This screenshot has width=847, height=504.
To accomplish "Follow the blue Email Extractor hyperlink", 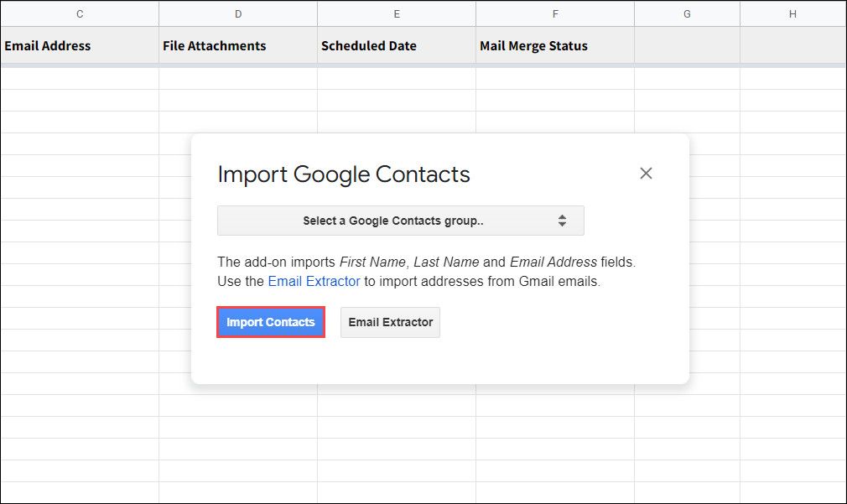I will click(x=314, y=282).
